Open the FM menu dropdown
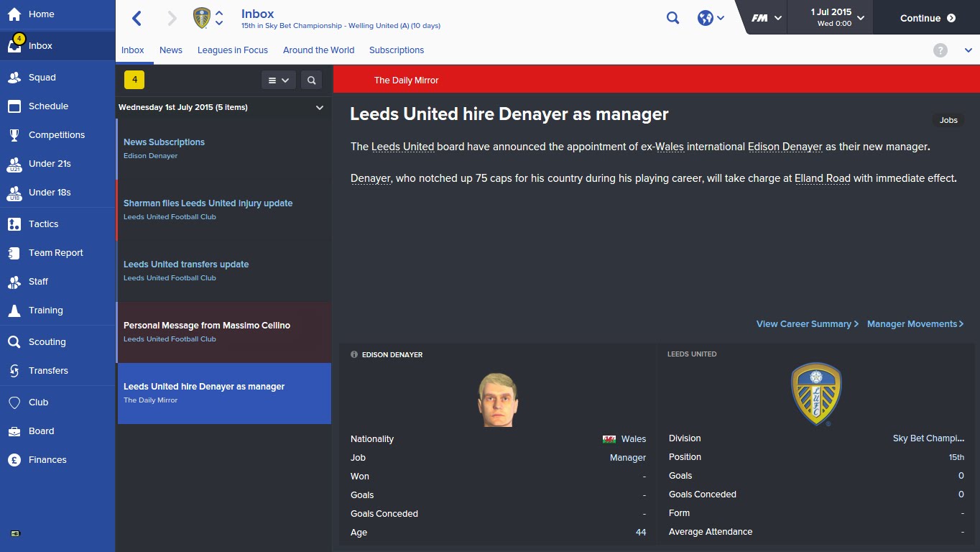This screenshot has height=552, width=980. click(x=767, y=18)
